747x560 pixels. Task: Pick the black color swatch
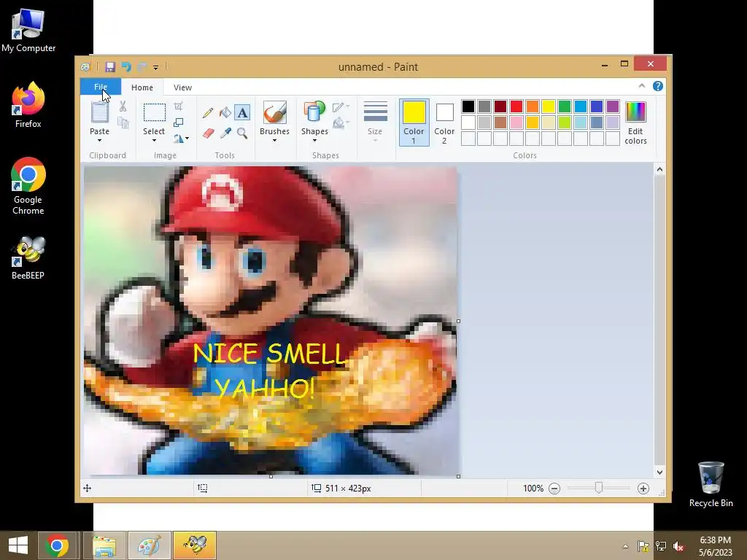pos(468,106)
